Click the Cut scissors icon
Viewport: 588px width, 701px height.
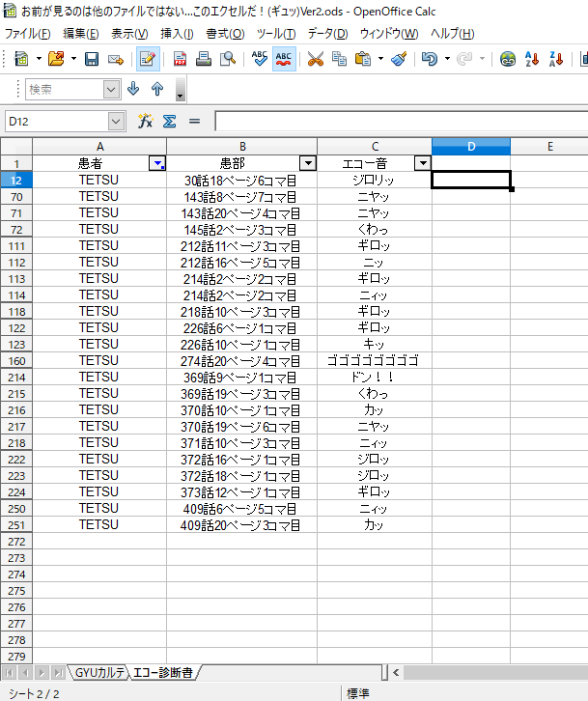click(x=315, y=59)
